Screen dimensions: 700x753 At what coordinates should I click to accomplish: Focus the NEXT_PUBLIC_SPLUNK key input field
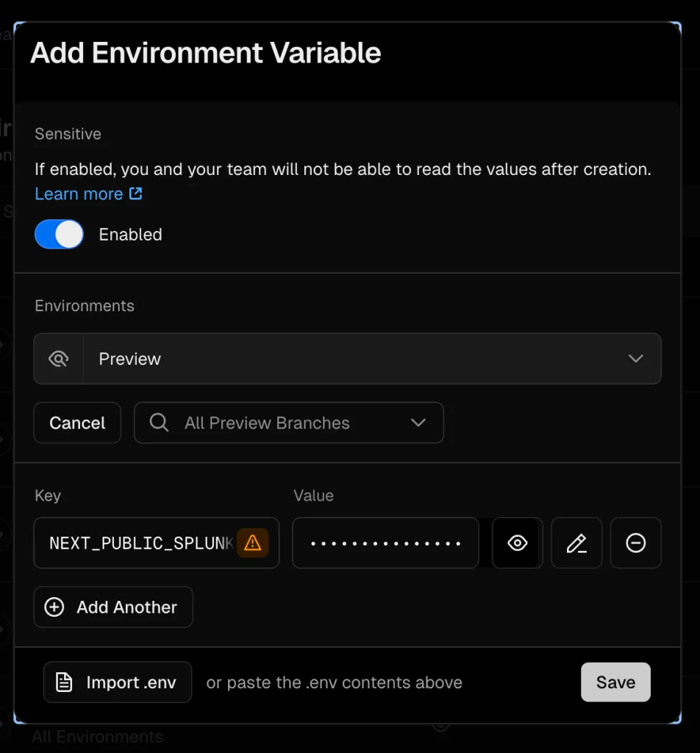pyautogui.click(x=140, y=543)
